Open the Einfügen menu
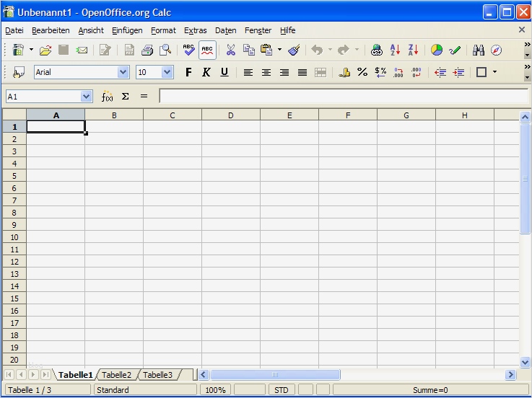This screenshot has width=532, height=398. 127,30
